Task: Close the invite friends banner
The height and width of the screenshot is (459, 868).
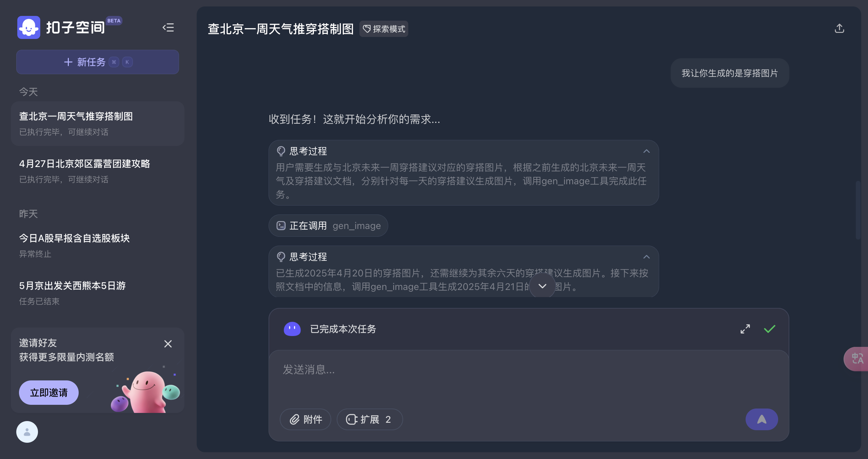Action: 168,344
